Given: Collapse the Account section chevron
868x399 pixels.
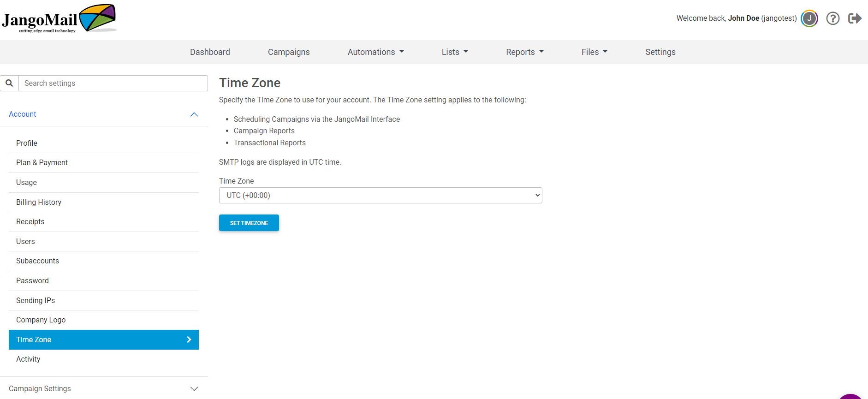Looking at the screenshot, I should point(194,114).
